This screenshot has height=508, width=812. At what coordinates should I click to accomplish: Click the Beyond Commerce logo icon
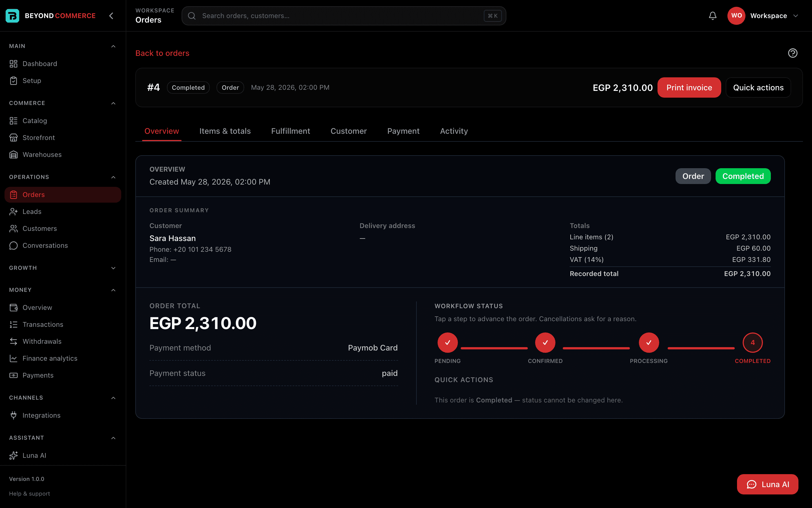[12, 16]
